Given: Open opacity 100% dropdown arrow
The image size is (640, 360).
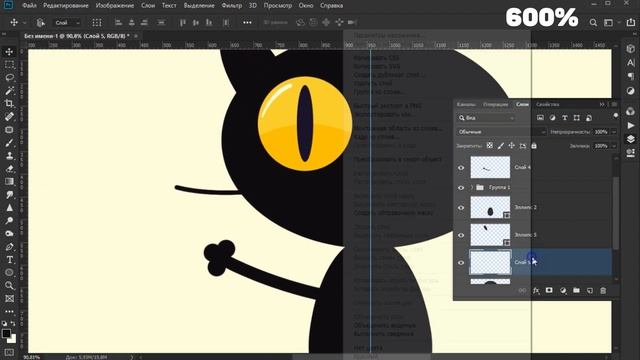Looking at the screenshot, I should 614,132.
